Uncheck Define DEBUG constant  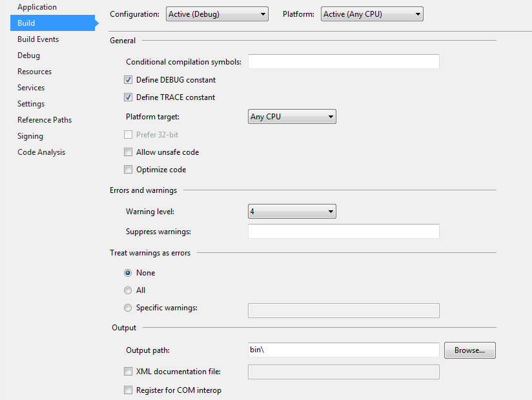128,80
